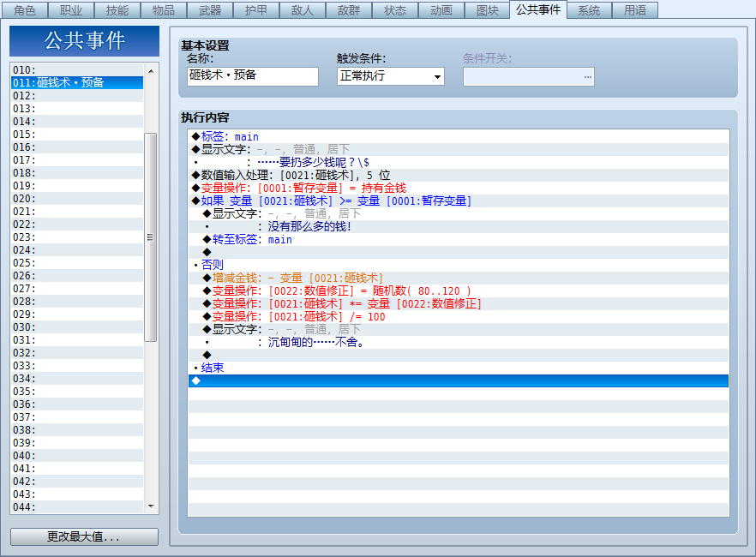
Task: Open the 武器 tab
Action: pos(210,10)
